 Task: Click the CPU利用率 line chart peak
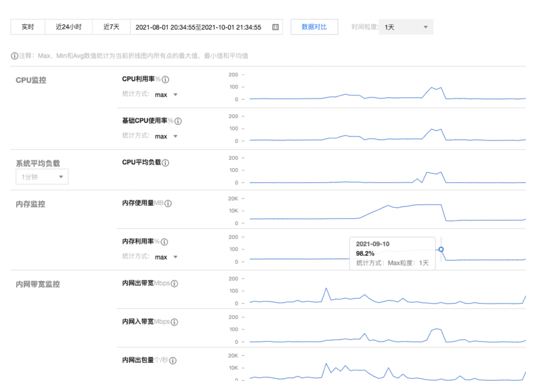click(x=432, y=87)
